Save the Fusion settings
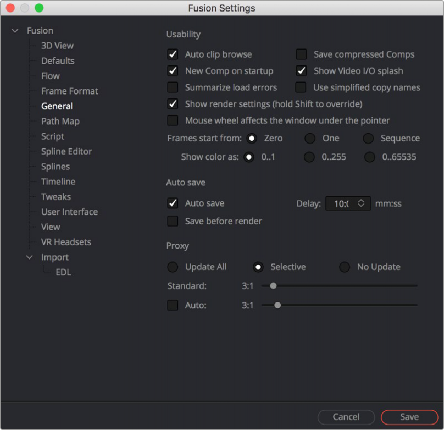This screenshot has height=430, width=444. pos(409,417)
